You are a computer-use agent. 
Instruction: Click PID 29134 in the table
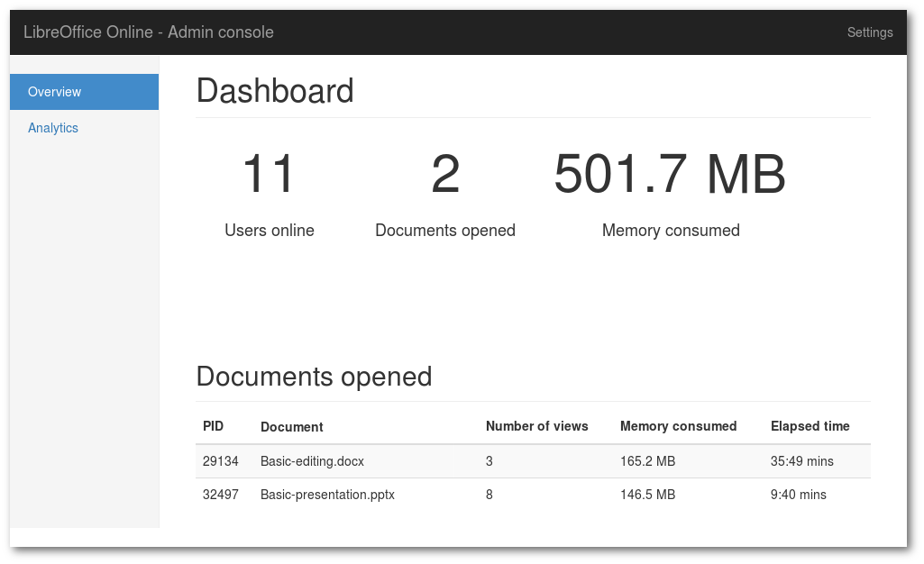coord(221,461)
